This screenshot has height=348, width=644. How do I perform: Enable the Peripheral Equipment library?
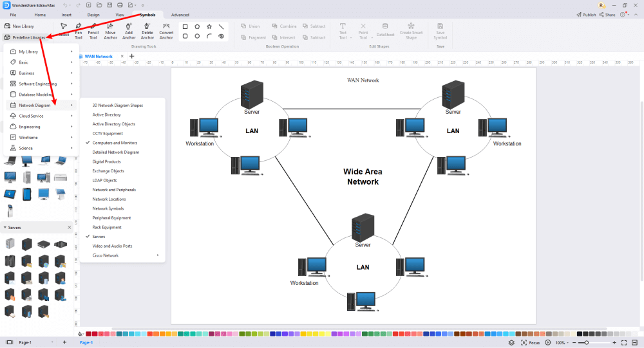point(111,218)
